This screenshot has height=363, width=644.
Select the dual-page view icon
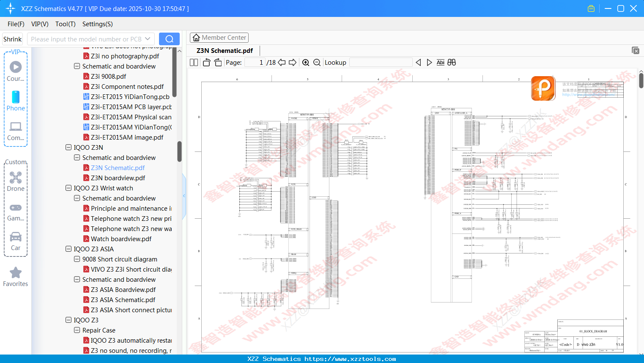(194, 62)
